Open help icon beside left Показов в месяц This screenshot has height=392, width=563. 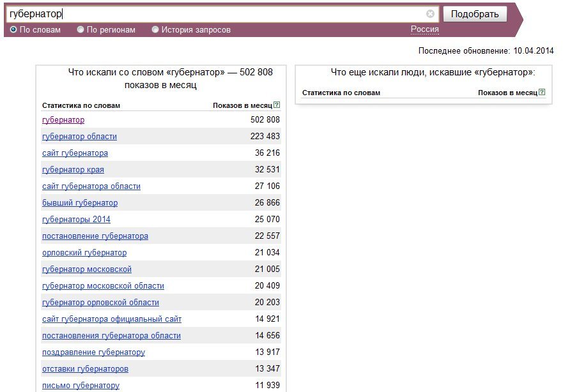pyautogui.click(x=277, y=105)
